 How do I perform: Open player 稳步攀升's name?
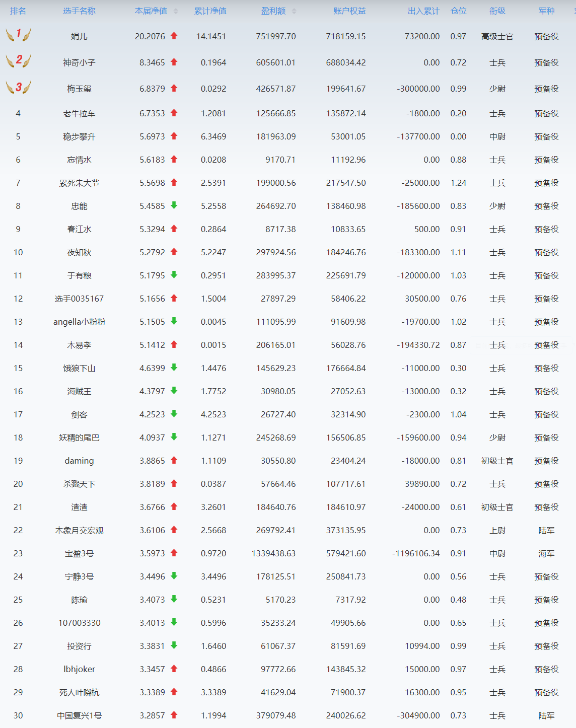[x=79, y=136]
